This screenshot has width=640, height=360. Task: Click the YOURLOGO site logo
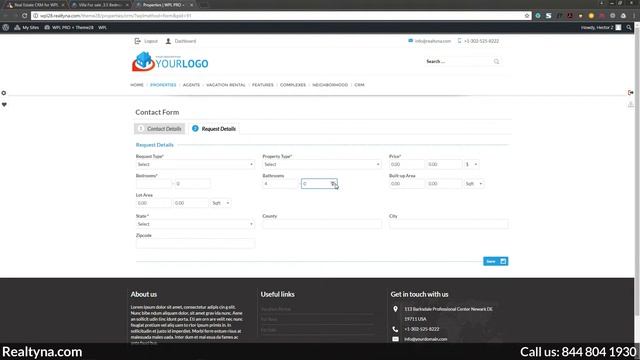pos(170,62)
